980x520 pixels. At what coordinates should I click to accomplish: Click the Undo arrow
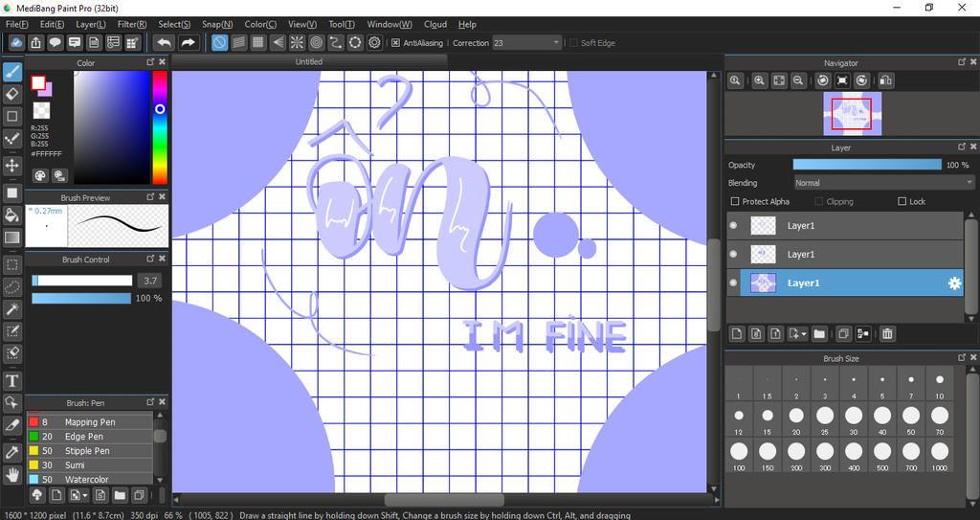pyautogui.click(x=164, y=42)
